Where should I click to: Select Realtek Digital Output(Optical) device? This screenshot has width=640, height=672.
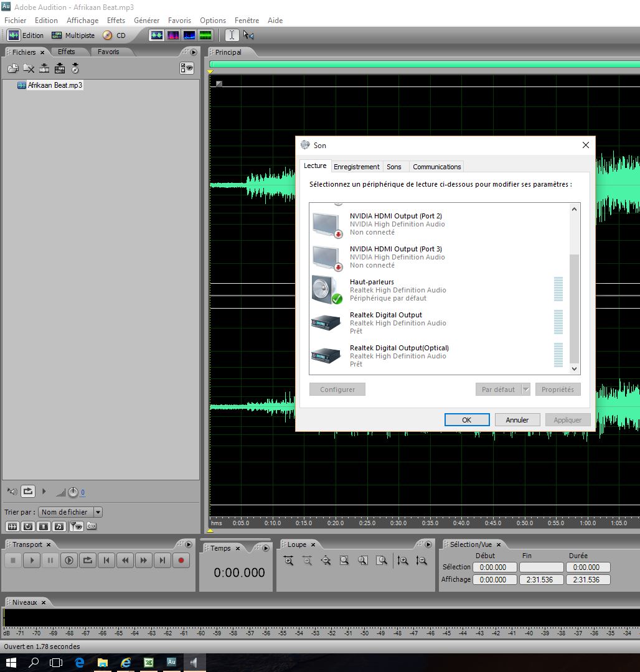point(438,356)
